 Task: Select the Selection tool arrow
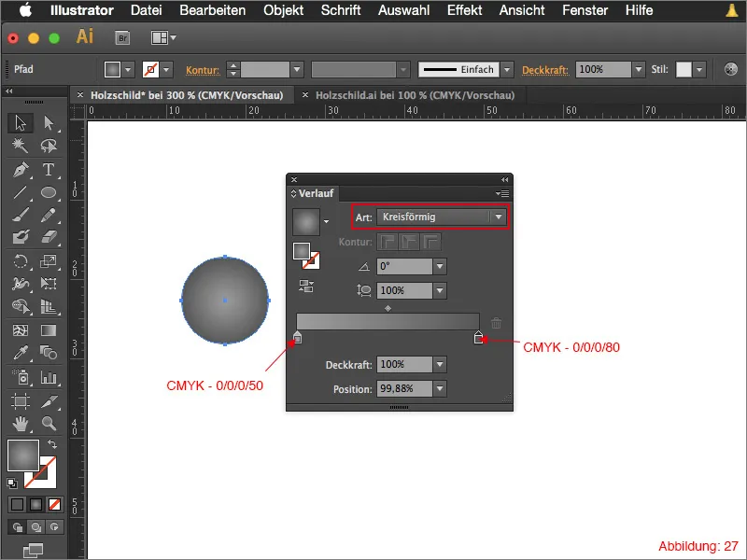pyautogui.click(x=21, y=123)
